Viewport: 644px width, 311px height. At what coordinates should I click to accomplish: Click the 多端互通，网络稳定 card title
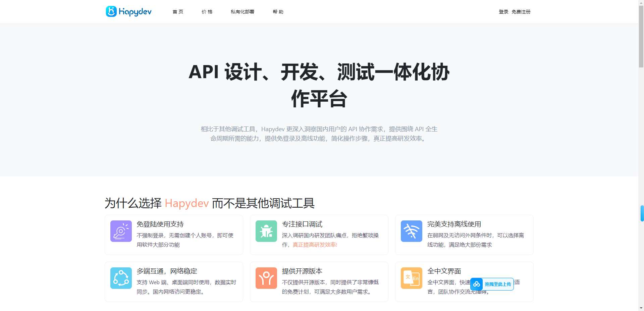click(167, 271)
